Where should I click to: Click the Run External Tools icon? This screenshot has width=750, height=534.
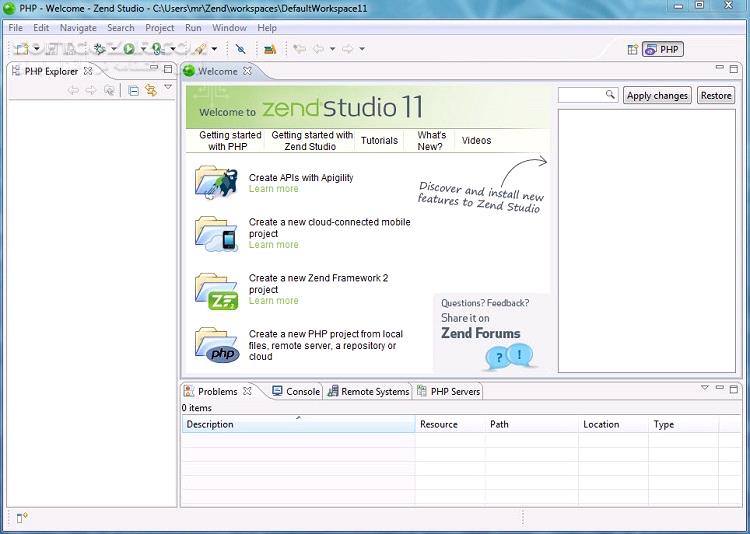coord(157,49)
